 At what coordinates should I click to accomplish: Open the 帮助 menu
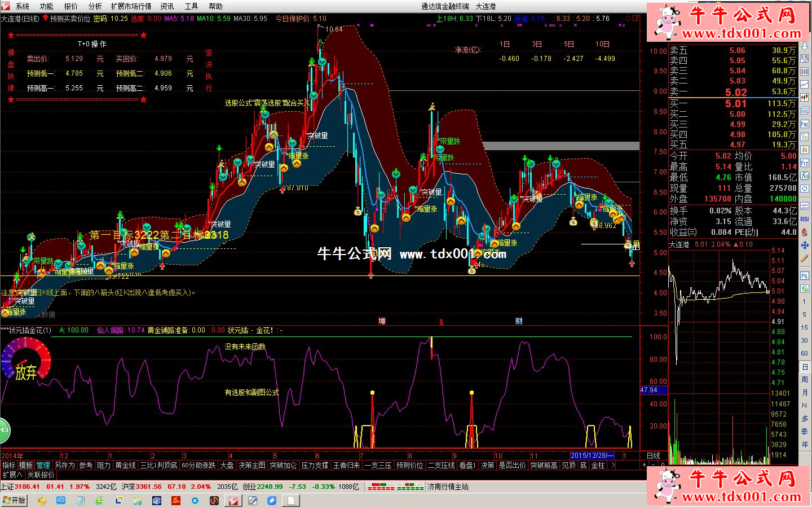[x=216, y=6]
